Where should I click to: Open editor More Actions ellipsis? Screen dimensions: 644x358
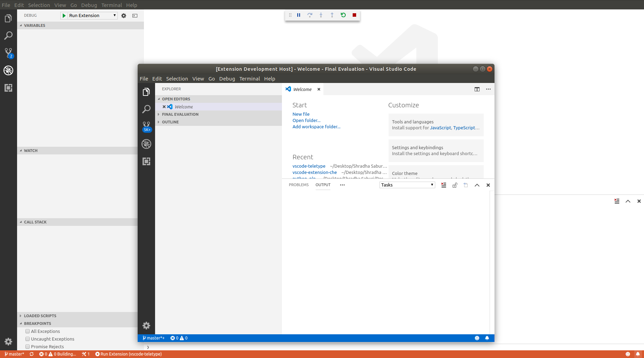pyautogui.click(x=488, y=89)
